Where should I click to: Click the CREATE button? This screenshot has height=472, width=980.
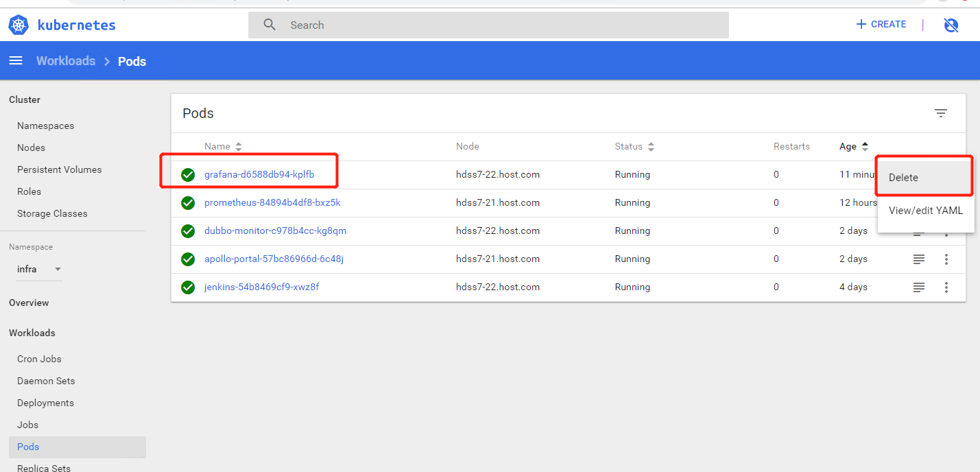881,24
